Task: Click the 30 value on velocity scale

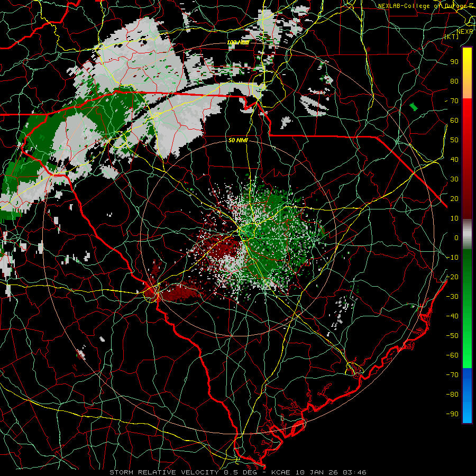Action: [x=454, y=179]
